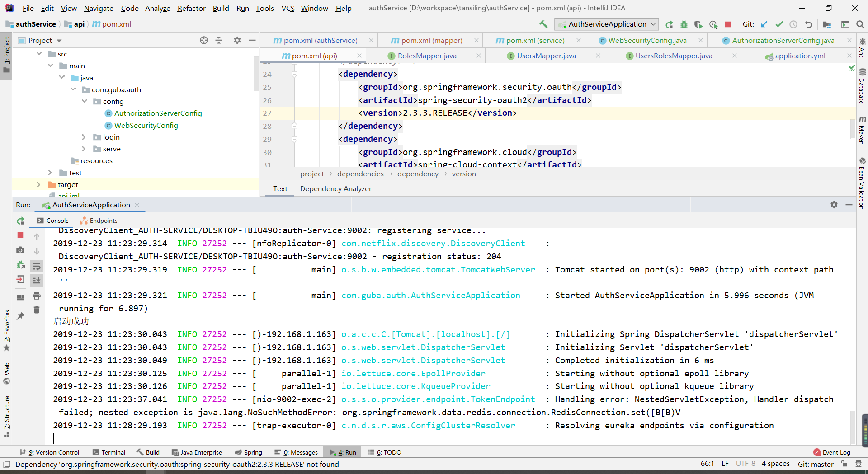
Task: Open the VCS menu
Action: pos(288,8)
